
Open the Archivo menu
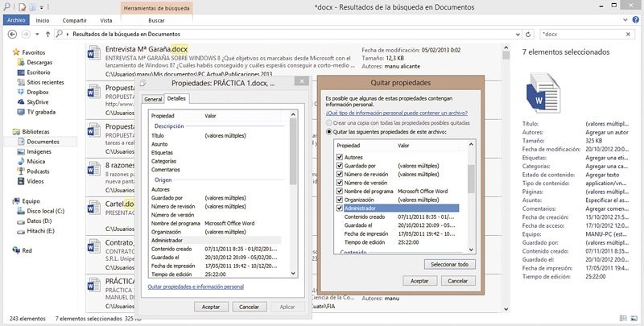click(x=16, y=19)
